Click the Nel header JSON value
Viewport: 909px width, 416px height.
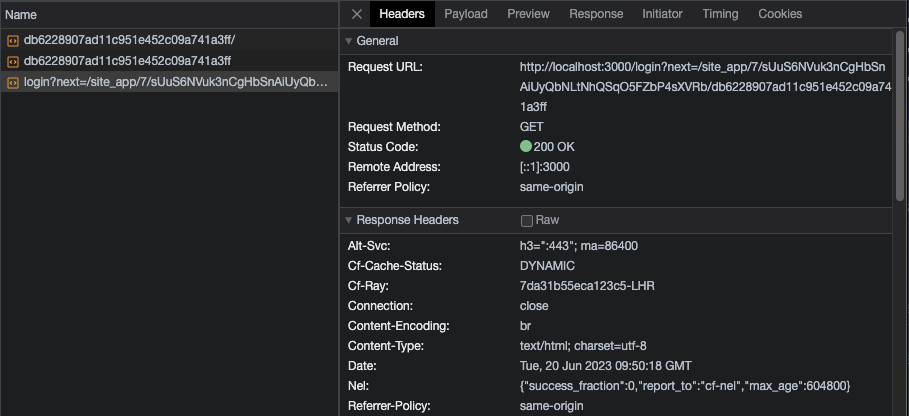coord(685,386)
